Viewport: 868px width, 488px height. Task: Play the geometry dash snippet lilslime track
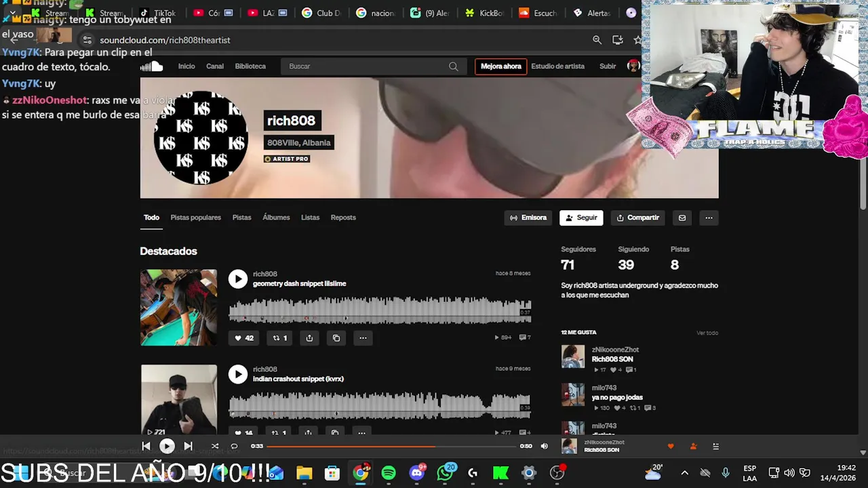coord(238,279)
